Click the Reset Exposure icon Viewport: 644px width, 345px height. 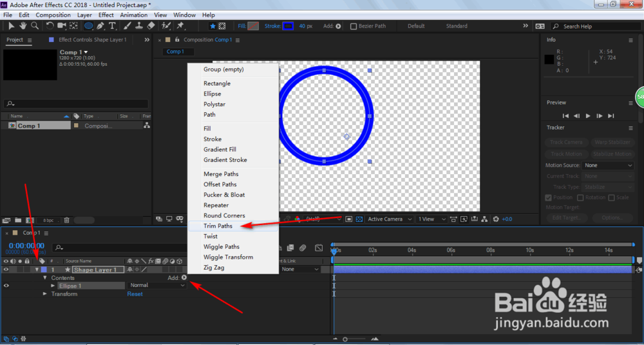pos(496,219)
